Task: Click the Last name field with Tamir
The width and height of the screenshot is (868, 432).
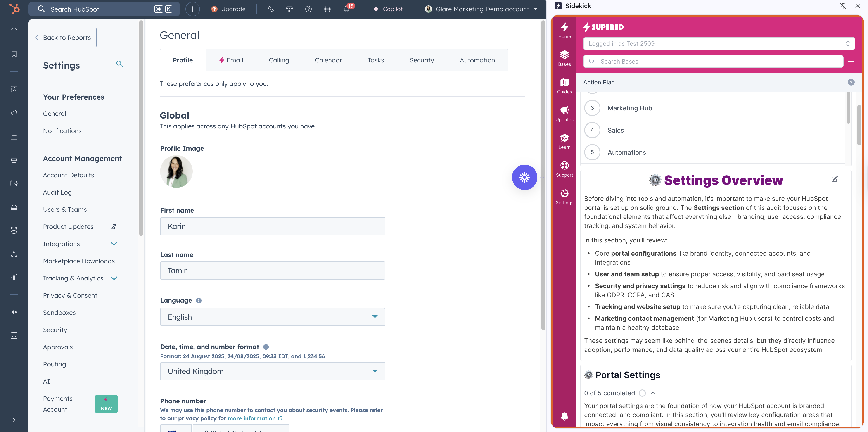Action: tap(272, 271)
